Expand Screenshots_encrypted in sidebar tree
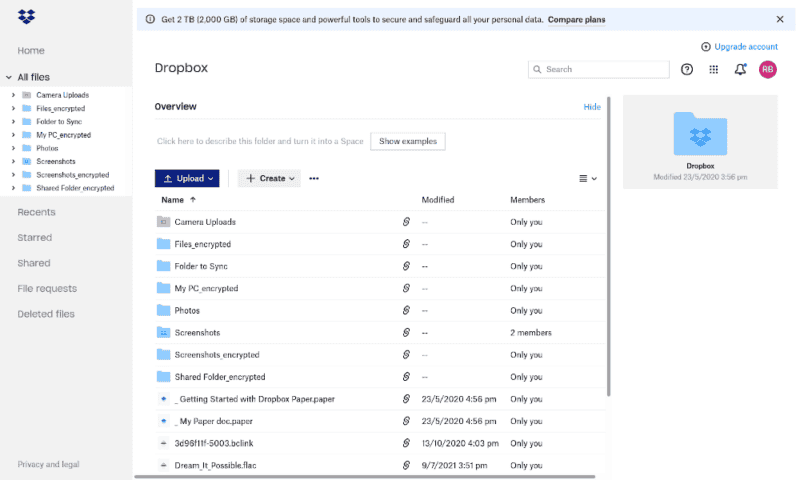 pos(13,174)
